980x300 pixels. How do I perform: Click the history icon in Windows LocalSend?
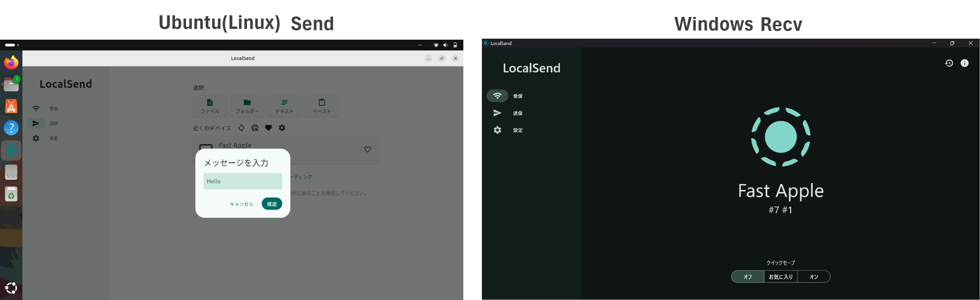pos(949,63)
